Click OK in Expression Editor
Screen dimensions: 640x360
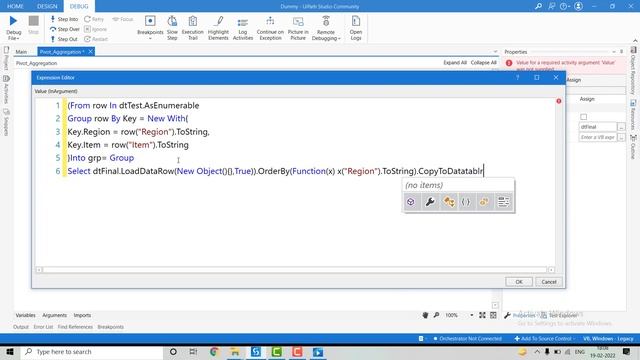pos(519,282)
